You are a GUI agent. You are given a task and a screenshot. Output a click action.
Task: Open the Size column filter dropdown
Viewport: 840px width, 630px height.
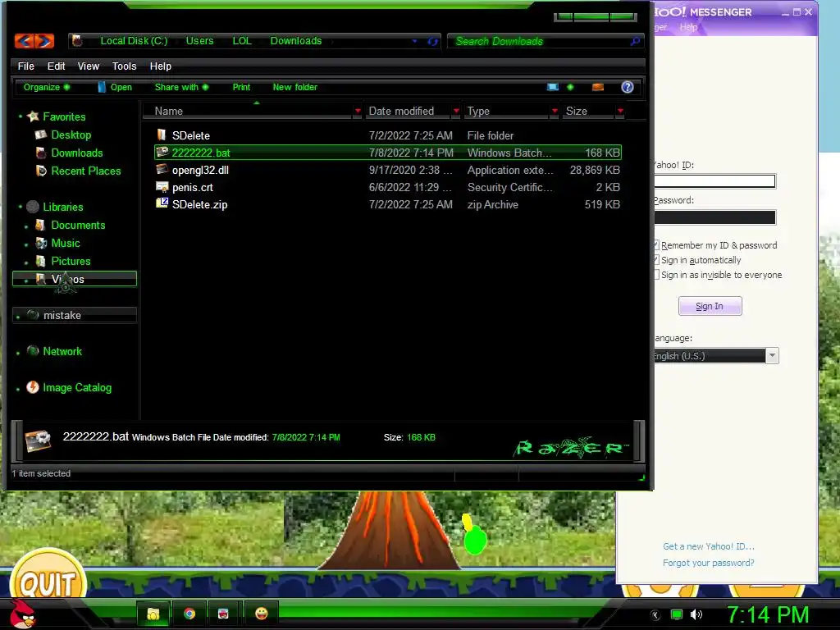coord(620,111)
